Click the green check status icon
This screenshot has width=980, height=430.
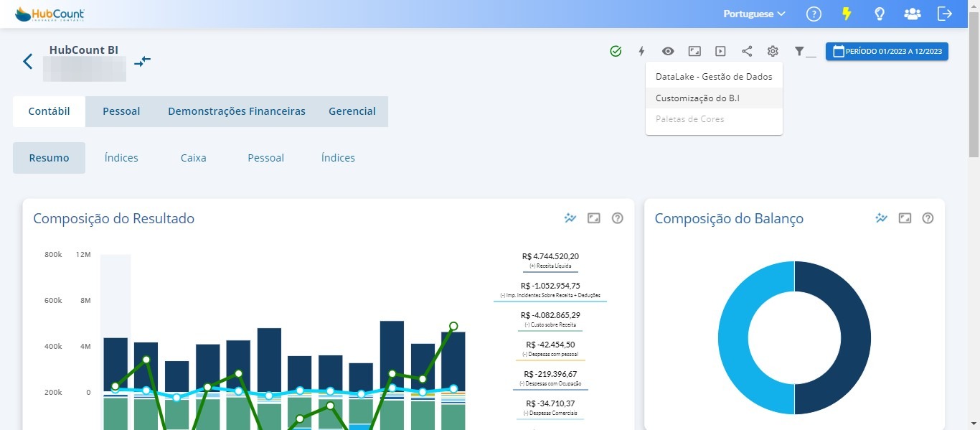(616, 51)
